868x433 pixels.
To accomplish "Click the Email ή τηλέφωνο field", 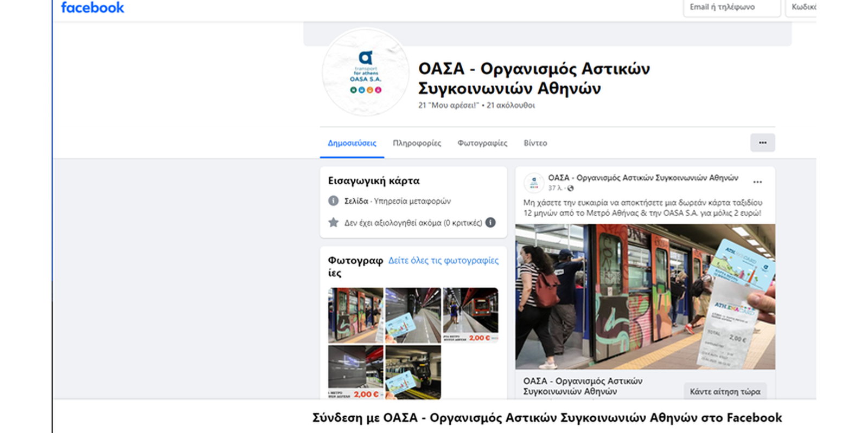I will click(x=732, y=8).
